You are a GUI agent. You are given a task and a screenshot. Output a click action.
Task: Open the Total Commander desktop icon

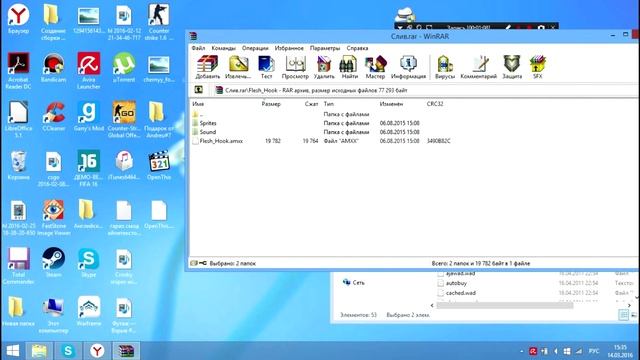pos(18,266)
